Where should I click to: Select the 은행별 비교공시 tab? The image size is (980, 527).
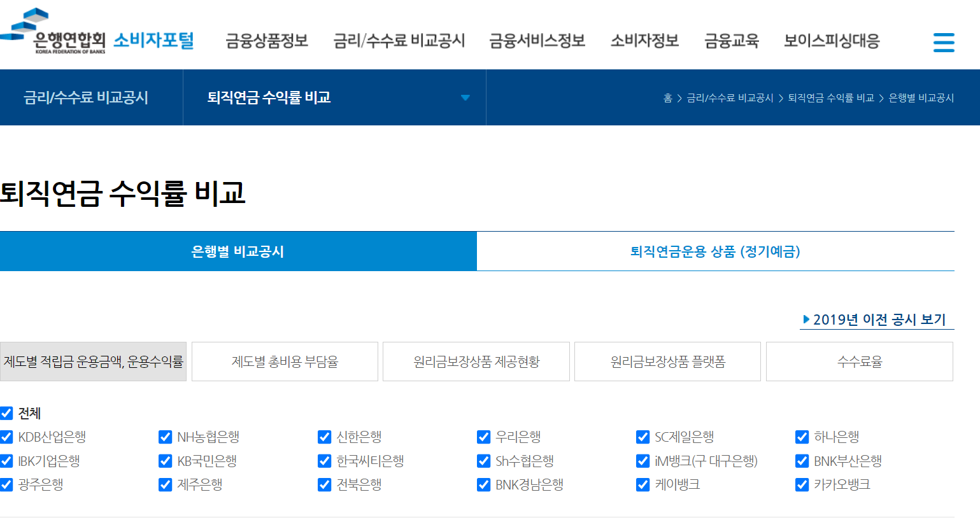238,251
